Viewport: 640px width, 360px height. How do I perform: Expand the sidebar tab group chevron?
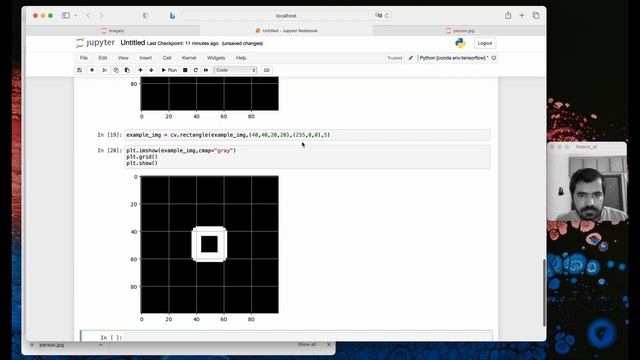coord(76,16)
